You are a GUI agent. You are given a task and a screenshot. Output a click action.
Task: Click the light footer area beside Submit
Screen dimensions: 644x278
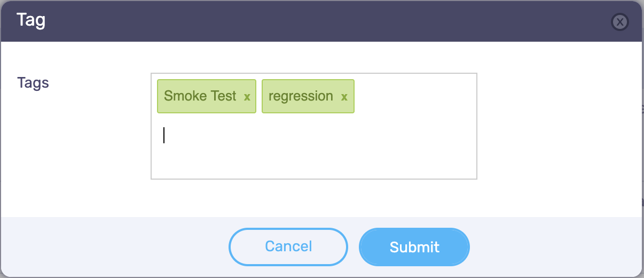555,246
